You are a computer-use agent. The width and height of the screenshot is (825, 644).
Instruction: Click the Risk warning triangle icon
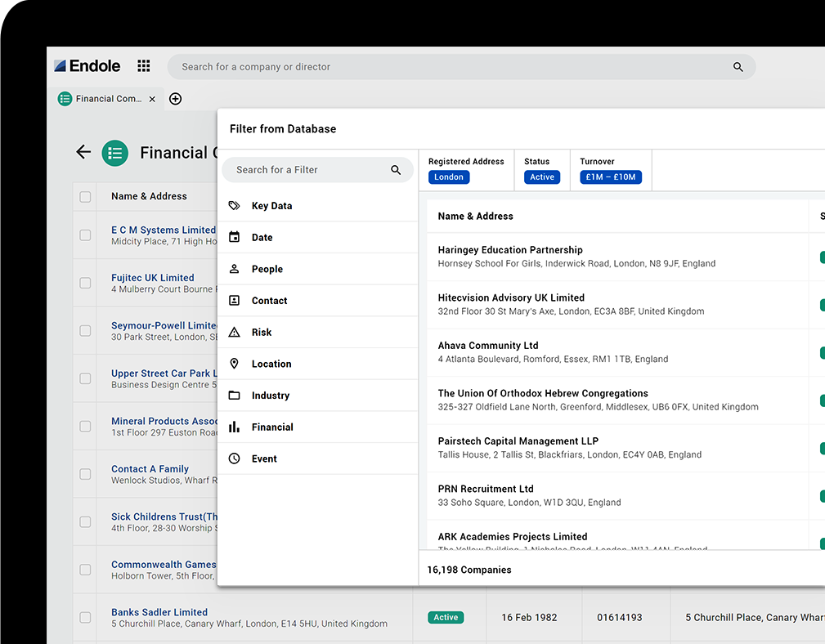pyautogui.click(x=234, y=332)
